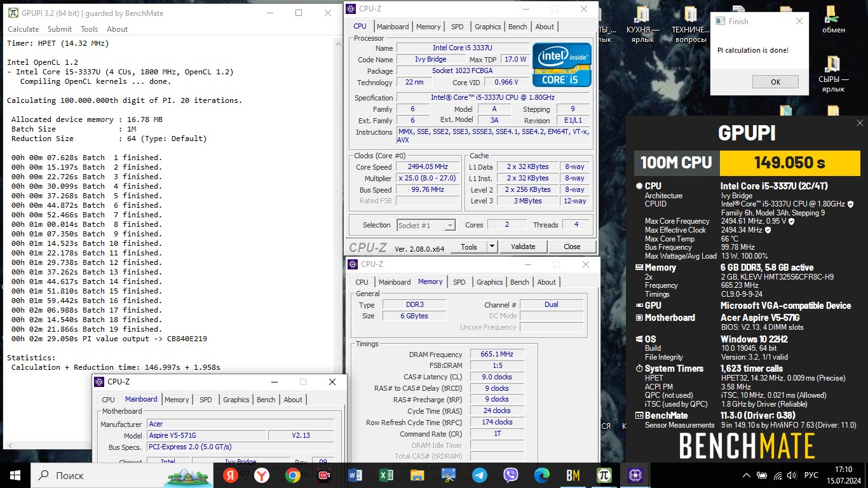Click the Поиск taskbar search box
The width and height of the screenshot is (868, 488).
[x=122, y=475]
